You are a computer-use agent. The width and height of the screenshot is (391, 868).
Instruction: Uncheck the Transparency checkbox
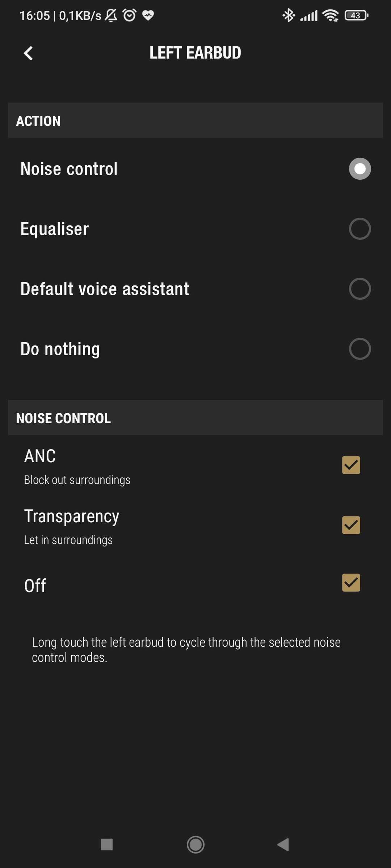click(x=351, y=525)
